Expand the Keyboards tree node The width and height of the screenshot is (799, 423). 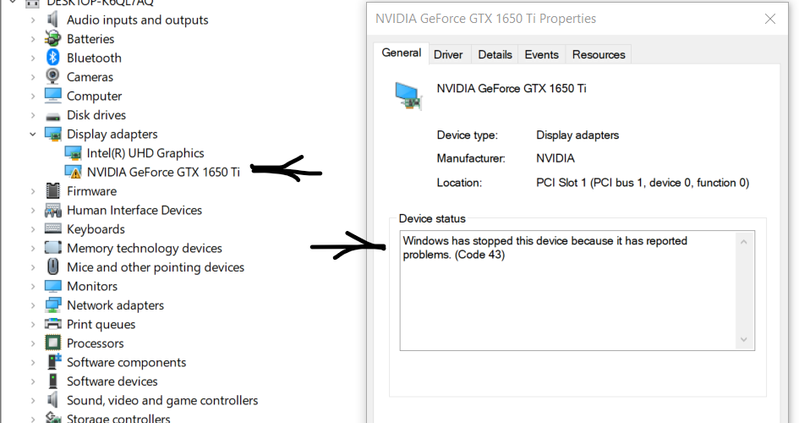[x=33, y=229]
